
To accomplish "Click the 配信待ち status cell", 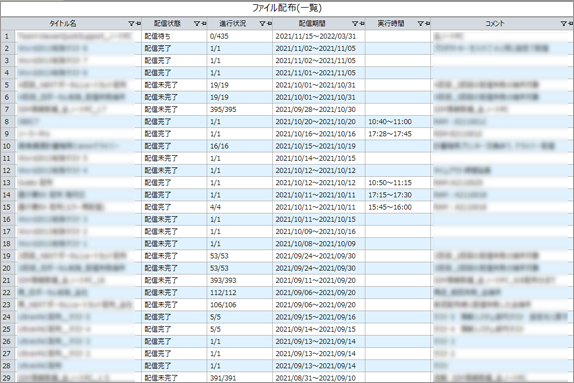I will pos(174,36).
